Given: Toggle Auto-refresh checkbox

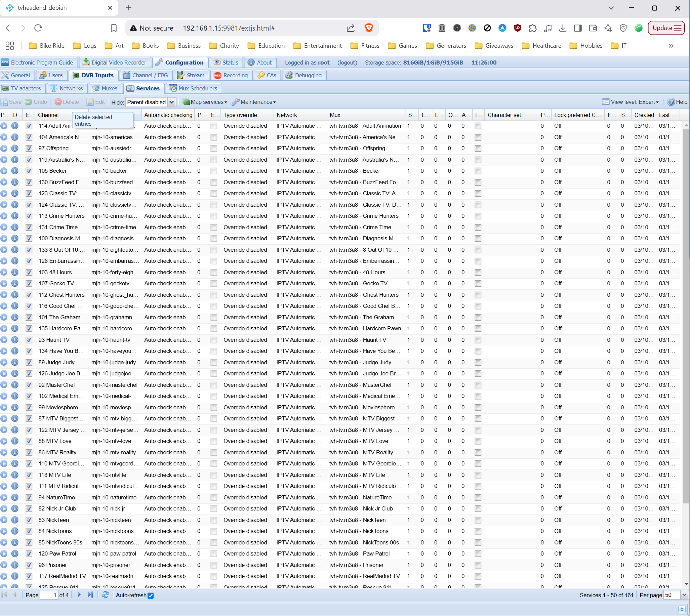Looking at the screenshot, I should pos(151,596).
